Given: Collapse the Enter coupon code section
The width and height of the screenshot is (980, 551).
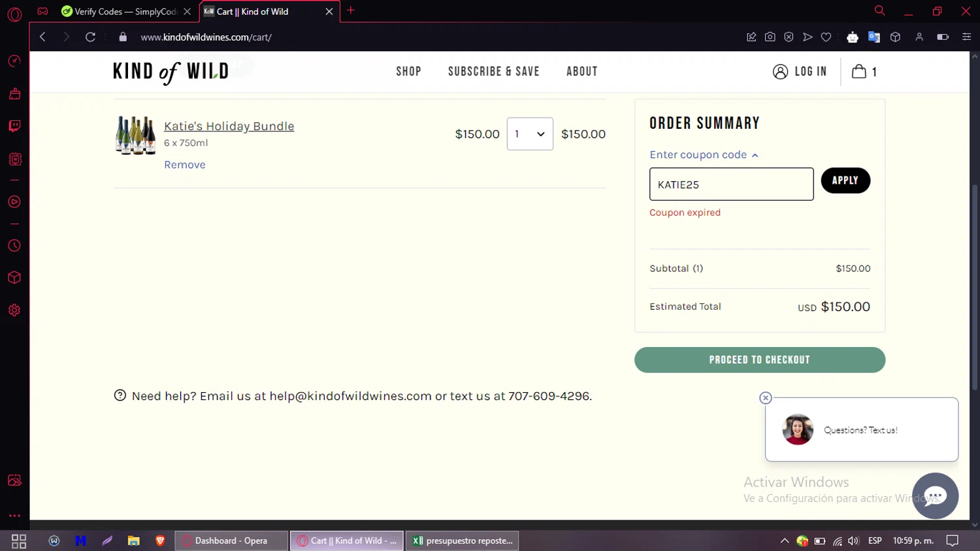Looking at the screenshot, I should pos(704,155).
